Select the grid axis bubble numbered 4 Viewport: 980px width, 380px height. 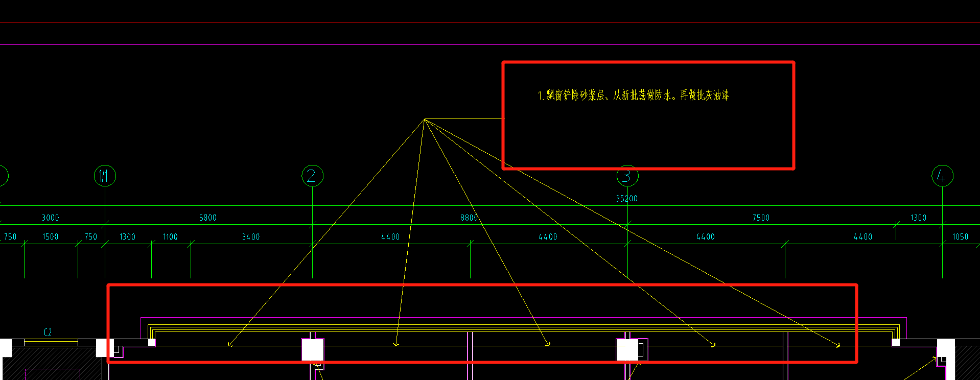[x=942, y=176]
